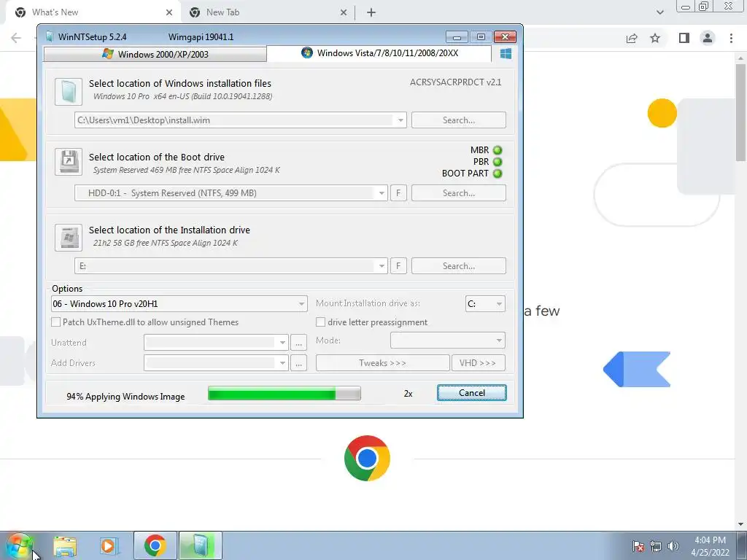This screenshot has width=747, height=560.
Task: Click ACRSYSACRPRDCT v2.1 text
Action: coord(455,82)
